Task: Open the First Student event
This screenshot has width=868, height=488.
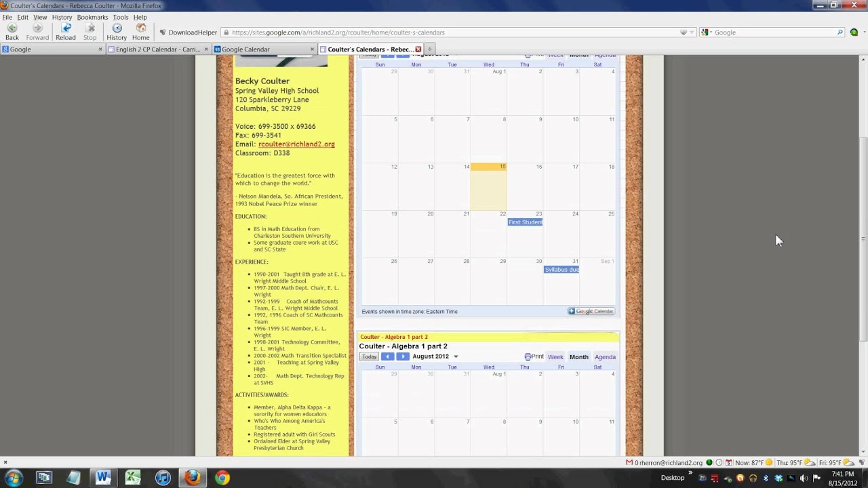Action: (x=525, y=222)
